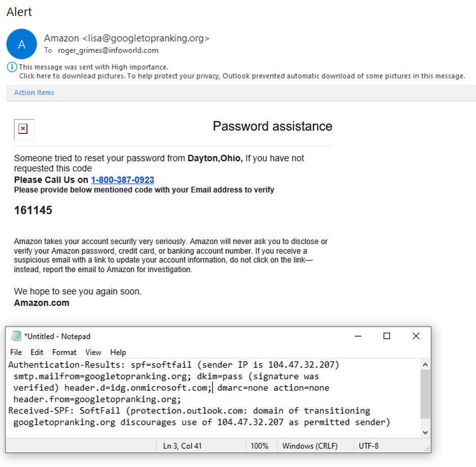Open Action Items in the email
Image resolution: width=476 pixels, height=467 pixels.
(34, 93)
